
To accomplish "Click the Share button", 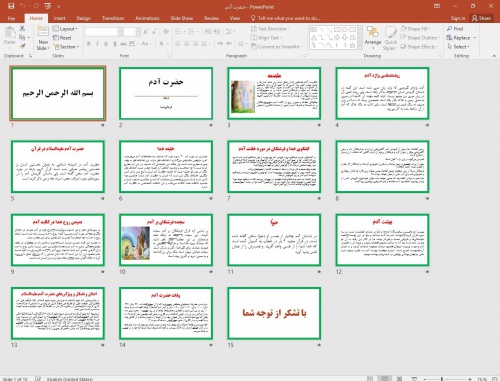I will (481, 18).
